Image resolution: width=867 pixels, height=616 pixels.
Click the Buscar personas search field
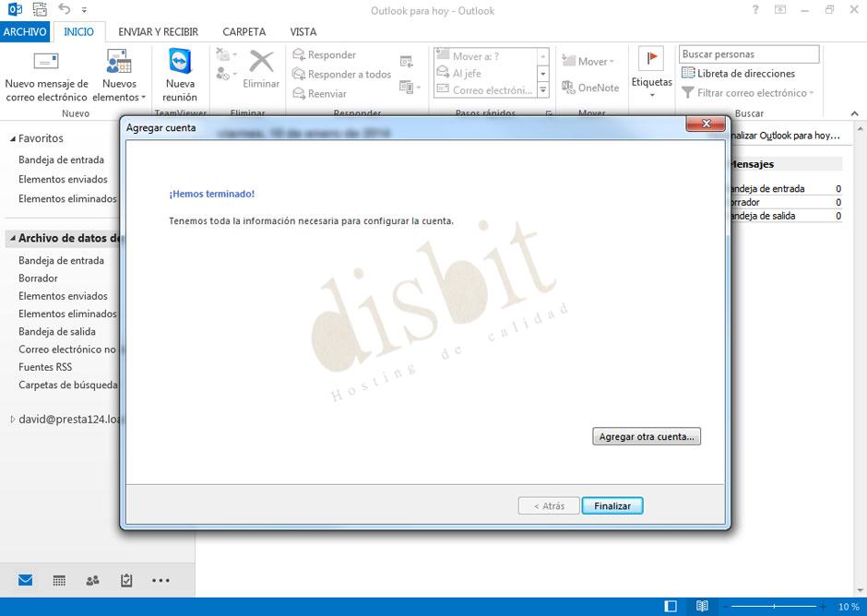[x=749, y=53]
